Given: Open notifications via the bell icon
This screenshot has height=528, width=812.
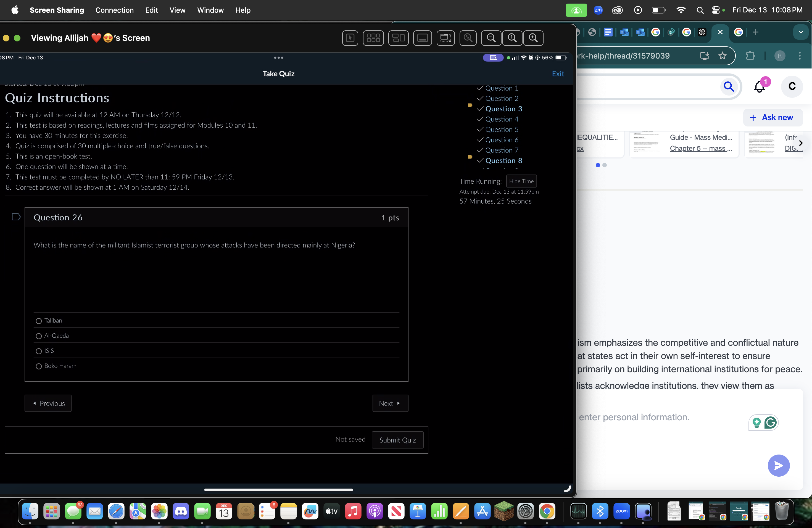Looking at the screenshot, I should (x=759, y=87).
